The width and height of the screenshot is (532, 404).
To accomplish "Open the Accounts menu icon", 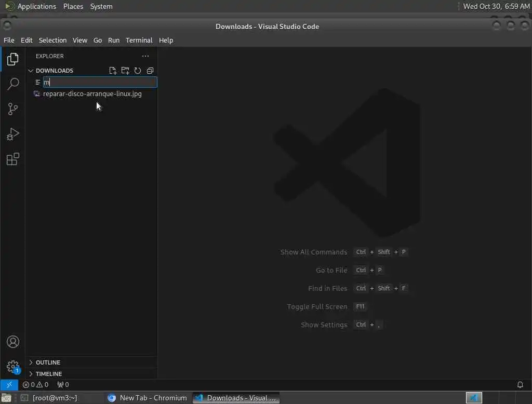I will coord(13,342).
